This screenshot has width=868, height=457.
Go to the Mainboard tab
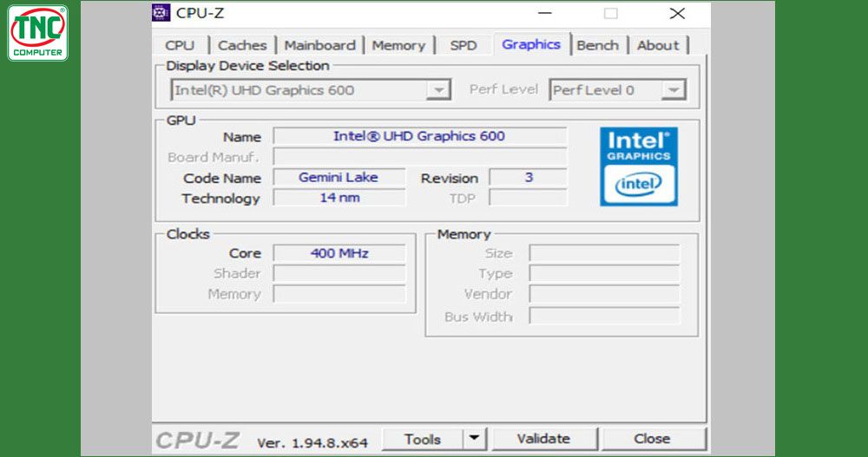coord(320,45)
